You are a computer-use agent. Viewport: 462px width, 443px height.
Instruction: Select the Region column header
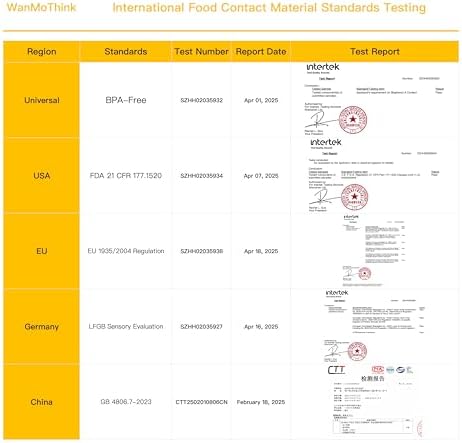tap(42, 52)
